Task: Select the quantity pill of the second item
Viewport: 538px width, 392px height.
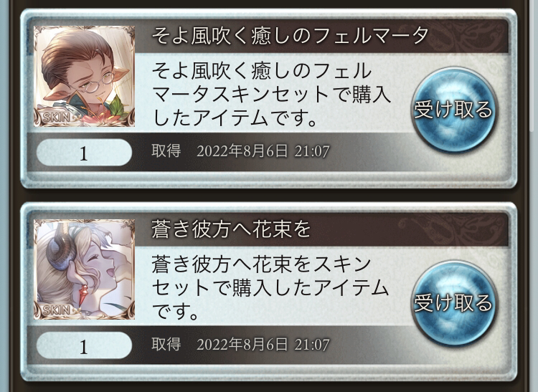Action: tap(84, 345)
